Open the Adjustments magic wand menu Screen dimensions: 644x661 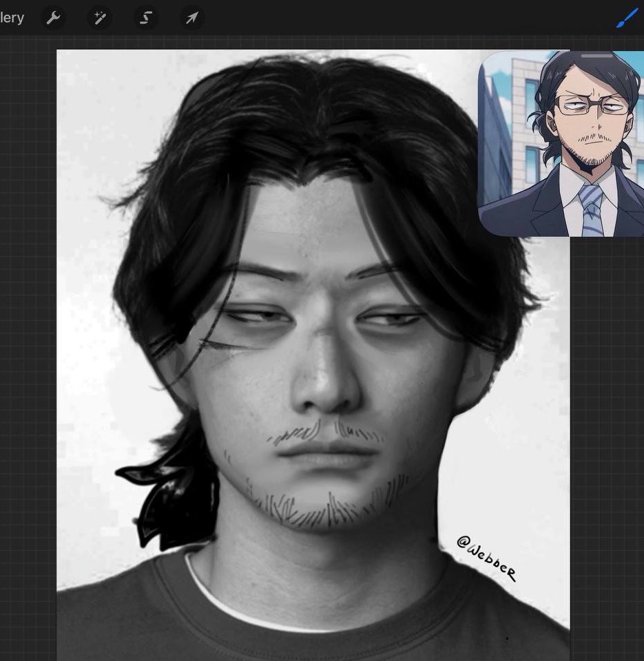(100, 18)
